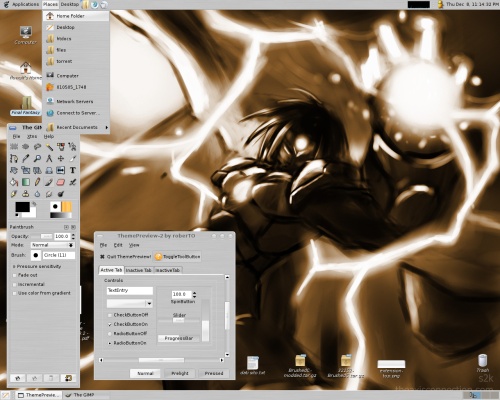Screen dimensions: 500x400
Task: Open the paint Mode dropdown showing Normal
Action: (x=52, y=245)
